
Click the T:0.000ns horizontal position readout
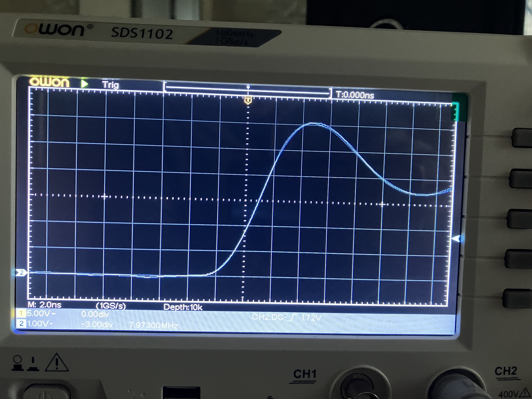pyautogui.click(x=355, y=95)
